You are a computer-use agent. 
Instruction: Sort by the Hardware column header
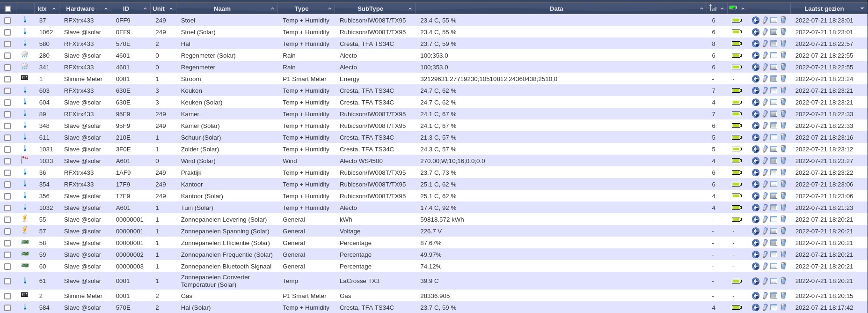coord(80,9)
